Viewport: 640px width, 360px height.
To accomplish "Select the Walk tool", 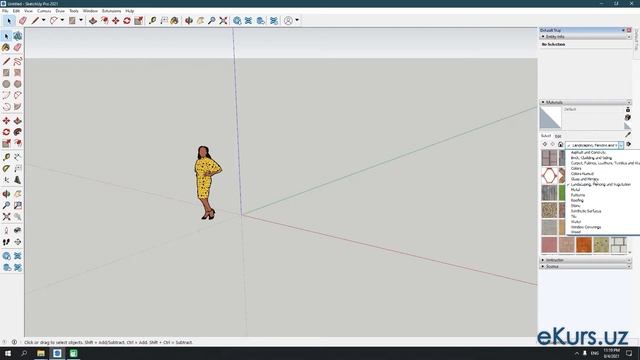I will tap(6, 242).
